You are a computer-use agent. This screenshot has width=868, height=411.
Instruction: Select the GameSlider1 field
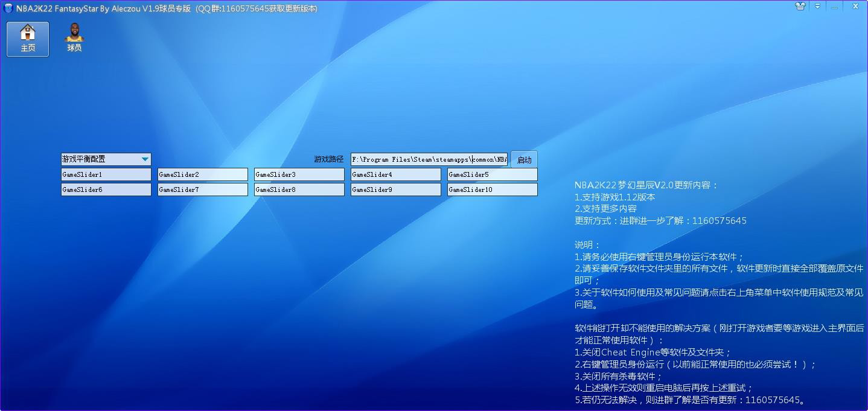point(106,174)
